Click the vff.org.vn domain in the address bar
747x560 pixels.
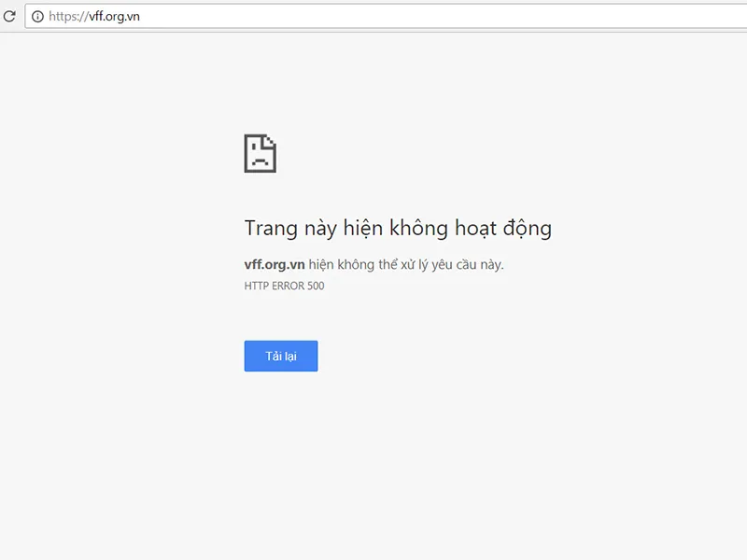[x=113, y=17]
